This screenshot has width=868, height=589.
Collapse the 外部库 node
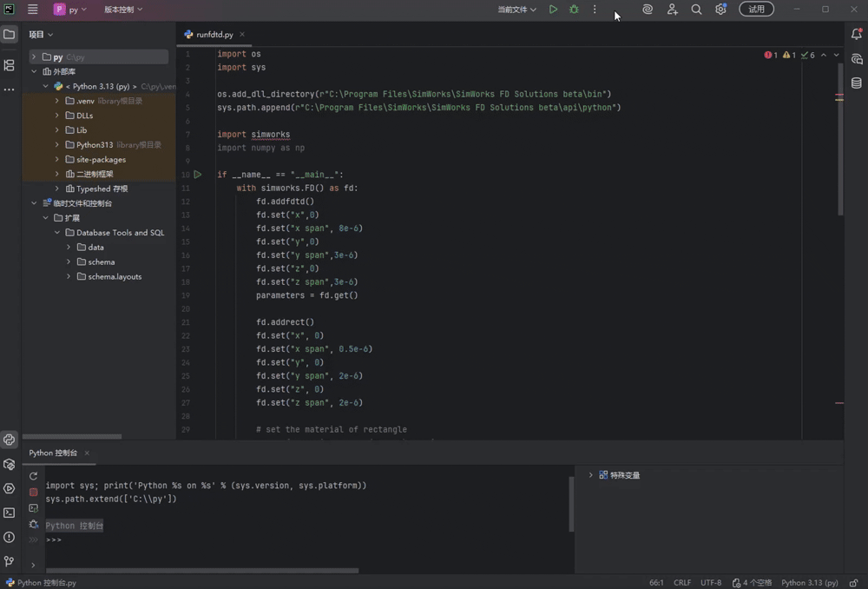(34, 71)
